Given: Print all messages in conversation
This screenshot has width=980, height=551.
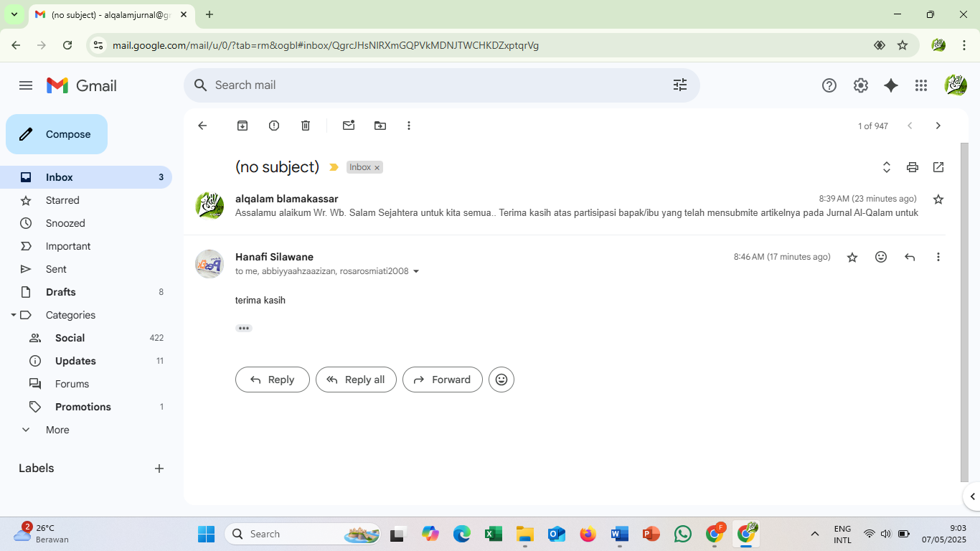Looking at the screenshot, I should pyautogui.click(x=913, y=167).
